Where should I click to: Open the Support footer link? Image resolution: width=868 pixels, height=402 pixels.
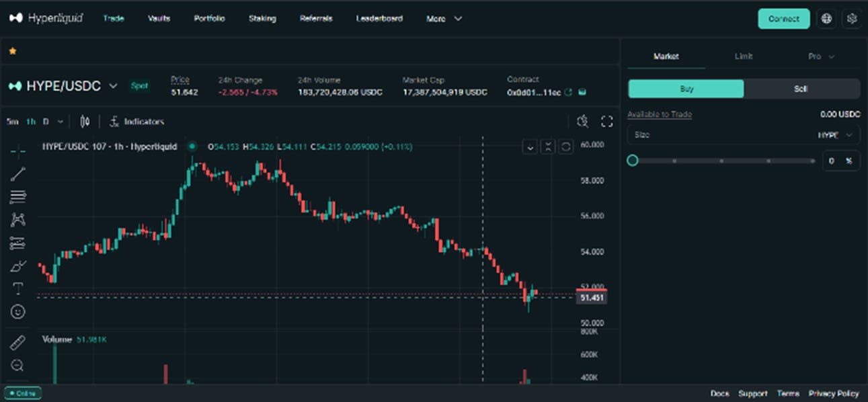tap(753, 393)
